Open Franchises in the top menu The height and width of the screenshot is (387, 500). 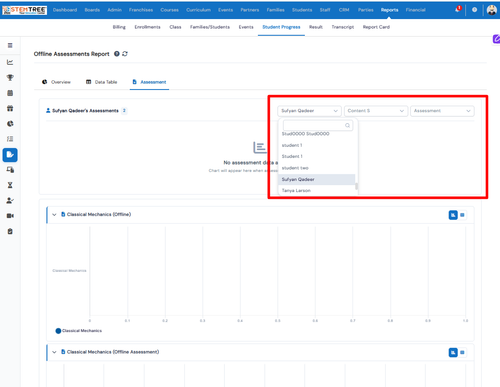tap(141, 10)
